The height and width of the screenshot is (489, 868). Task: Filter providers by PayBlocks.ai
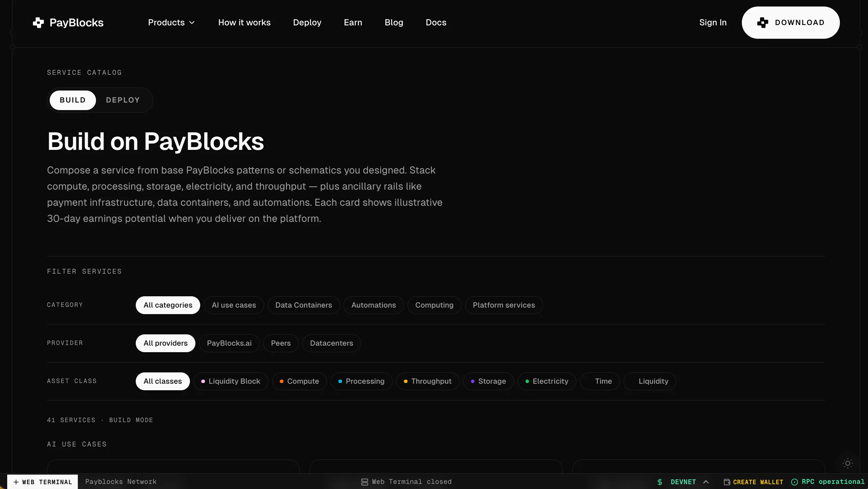pyautogui.click(x=229, y=343)
